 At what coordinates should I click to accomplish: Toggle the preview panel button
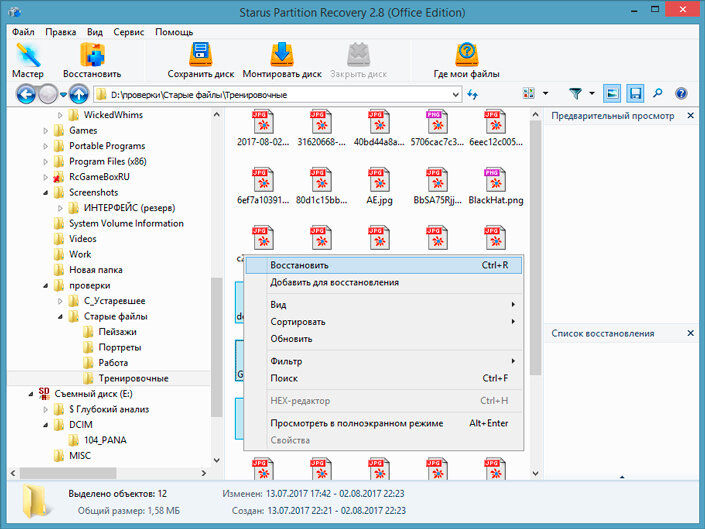612,93
